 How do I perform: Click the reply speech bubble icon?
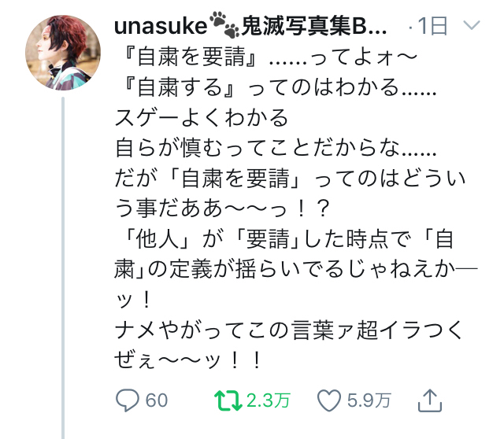pos(127,400)
